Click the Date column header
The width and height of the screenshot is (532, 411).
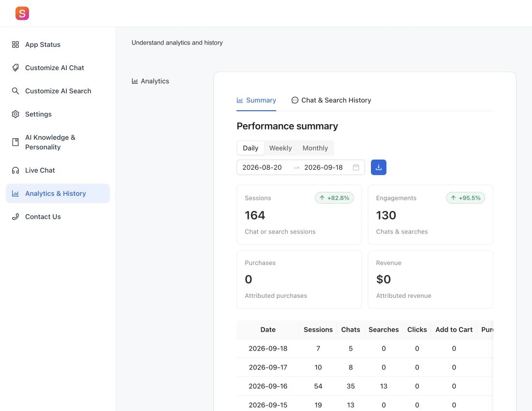click(x=268, y=330)
